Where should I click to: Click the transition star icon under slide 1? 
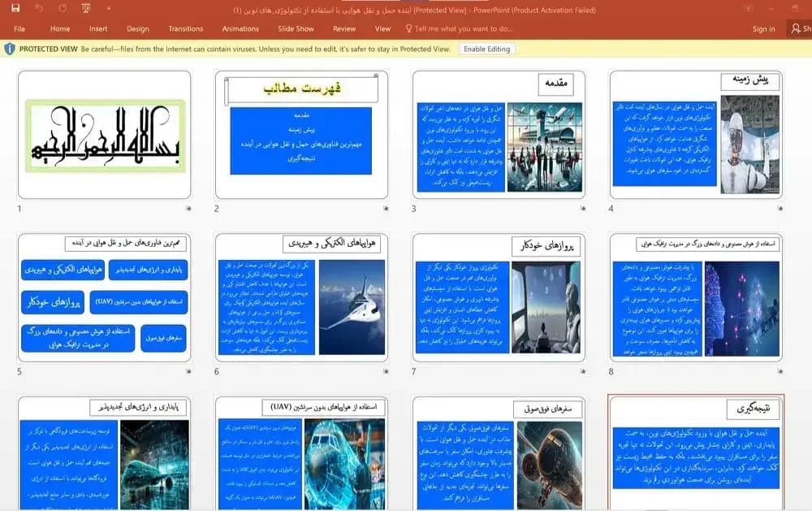click(188, 208)
